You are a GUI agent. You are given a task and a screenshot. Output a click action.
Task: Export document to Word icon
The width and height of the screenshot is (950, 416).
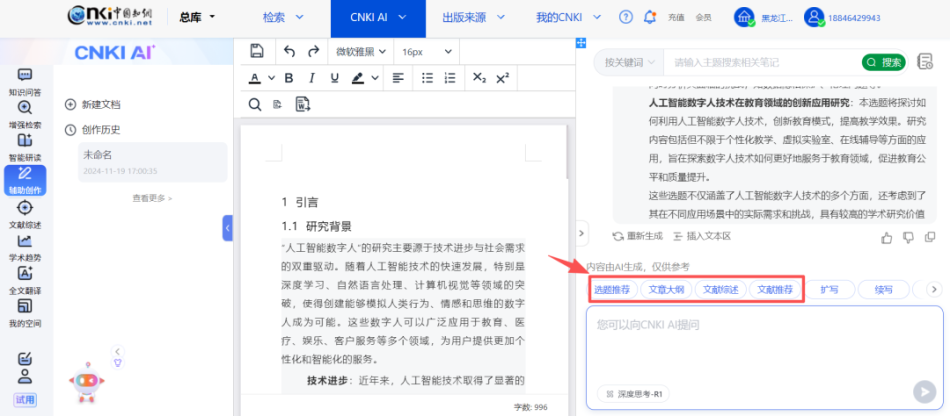click(303, 103)
